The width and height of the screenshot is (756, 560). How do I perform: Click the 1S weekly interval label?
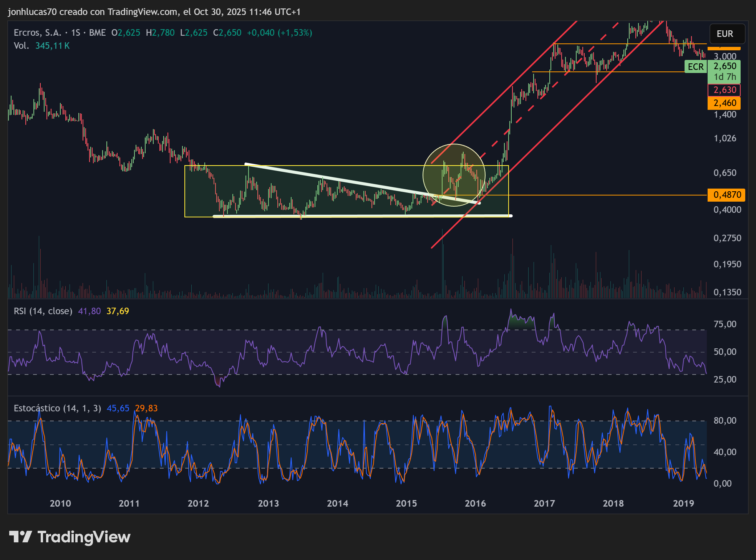76,33
